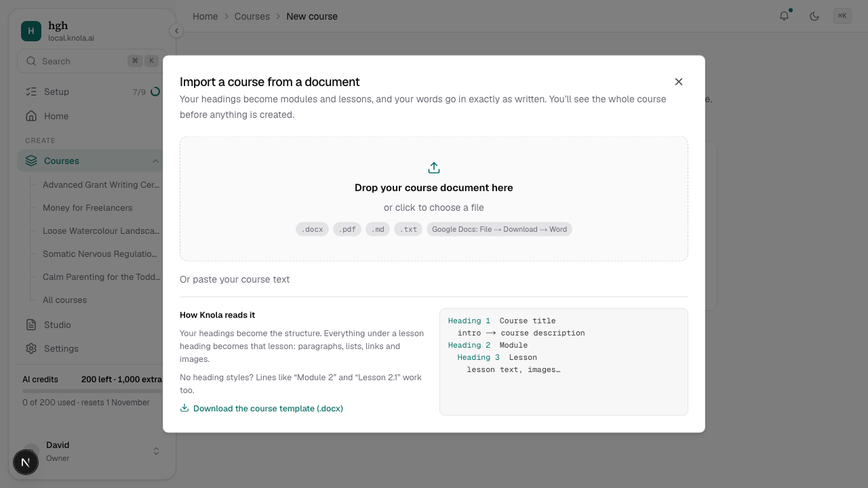
Task: Click the Next.js dev tools badge
Action: pyautogui.click(x=26, y=462)
